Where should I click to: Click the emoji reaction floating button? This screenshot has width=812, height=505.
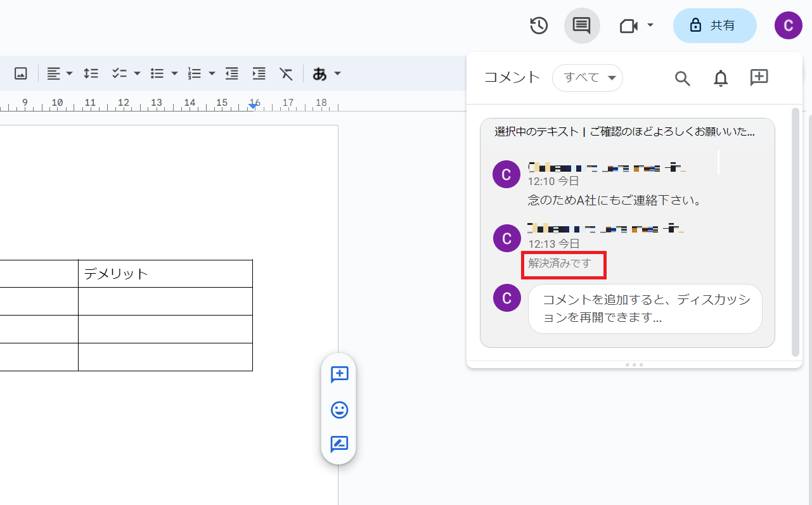[x=339, y=410]
